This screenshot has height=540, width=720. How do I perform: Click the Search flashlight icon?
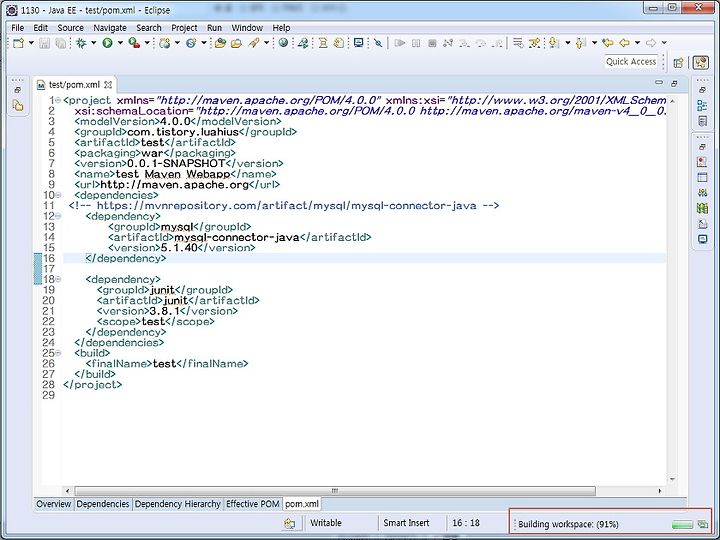[x=253, y=43]
